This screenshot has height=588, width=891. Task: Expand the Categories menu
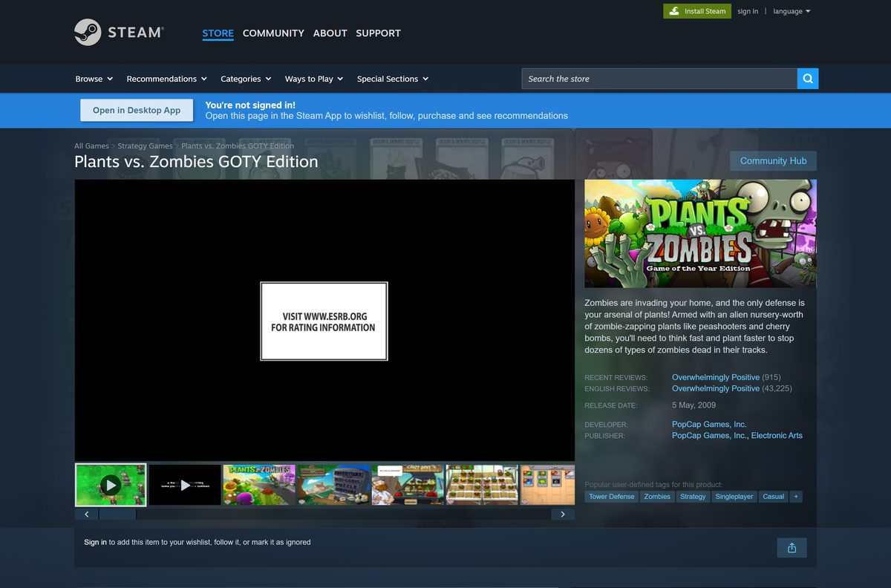click(x=246, y=79)
